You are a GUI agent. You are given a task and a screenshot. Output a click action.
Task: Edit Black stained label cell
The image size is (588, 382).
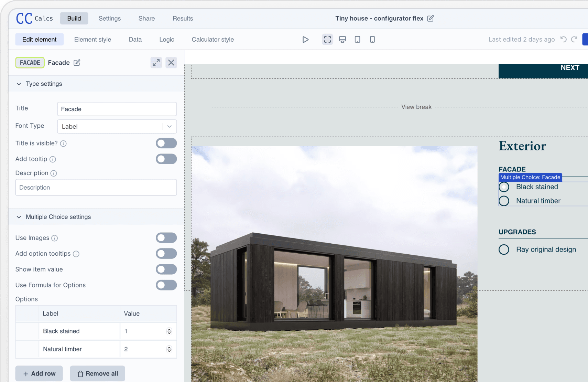79,331
